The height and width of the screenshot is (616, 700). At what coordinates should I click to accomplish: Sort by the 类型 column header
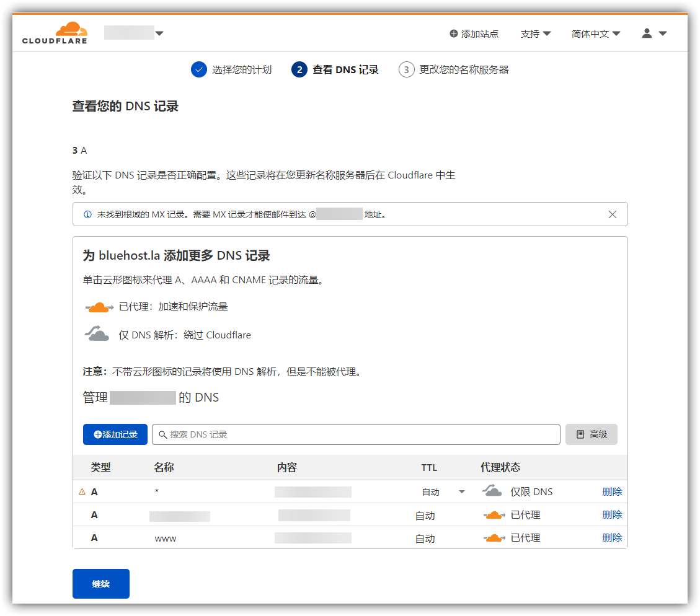click(100, 467)
